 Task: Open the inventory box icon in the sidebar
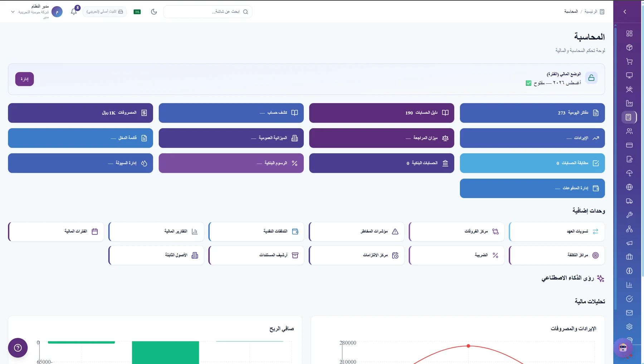pyautogui.click(x=629, y=47)
